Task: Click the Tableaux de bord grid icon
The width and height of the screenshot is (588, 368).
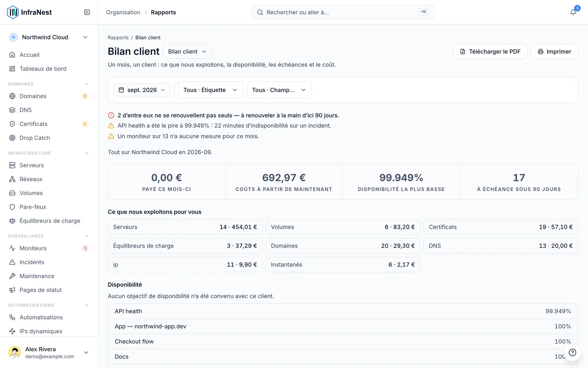Action: [x=12, y=69]
